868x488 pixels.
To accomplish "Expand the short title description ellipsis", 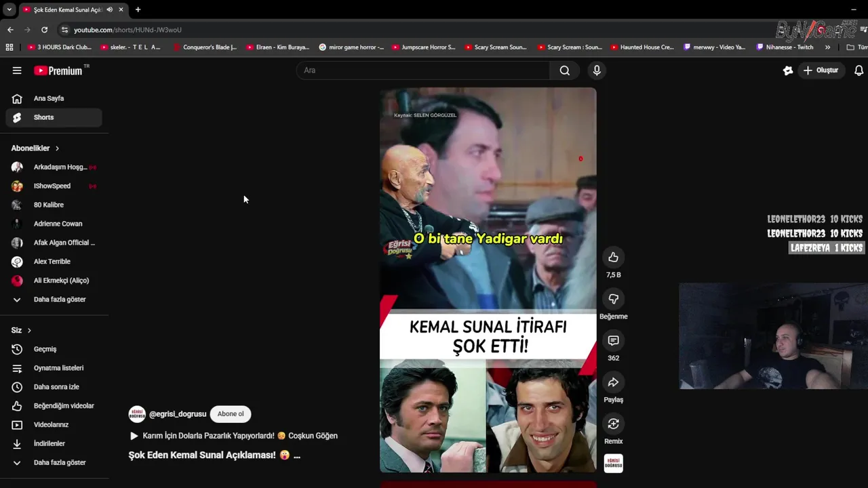I will 296,455.
